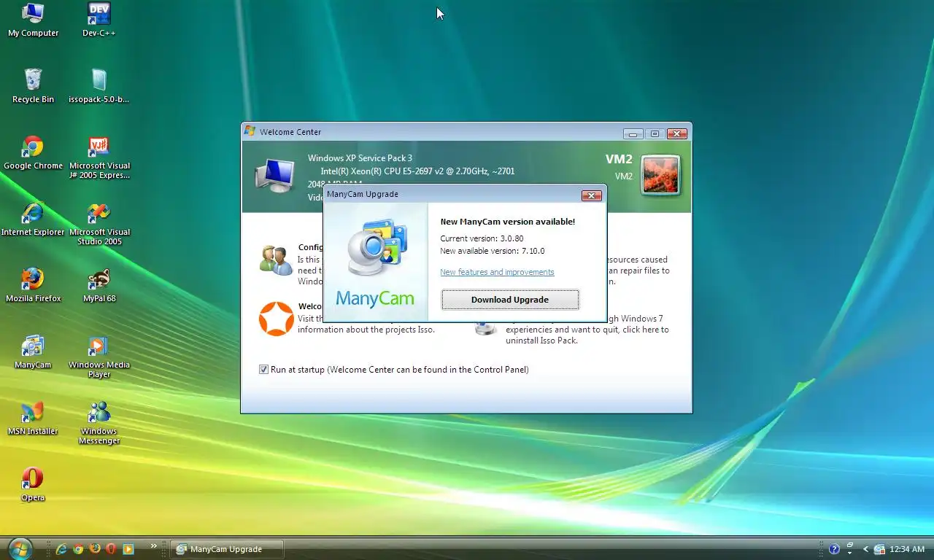The height and width of the screenshot is (560, 934).
Task: Select the ManyCam desktop shortcut
Action: point(33,351)
